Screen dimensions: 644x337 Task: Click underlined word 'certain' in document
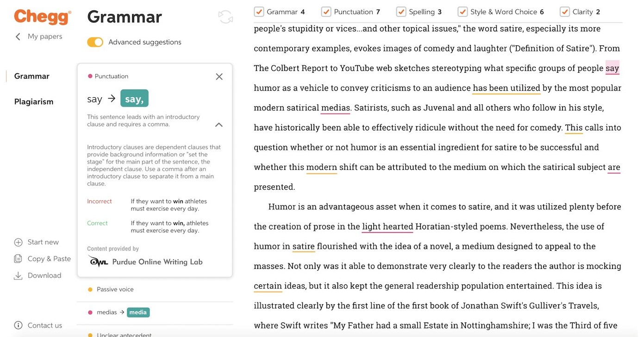coord(268,286)
